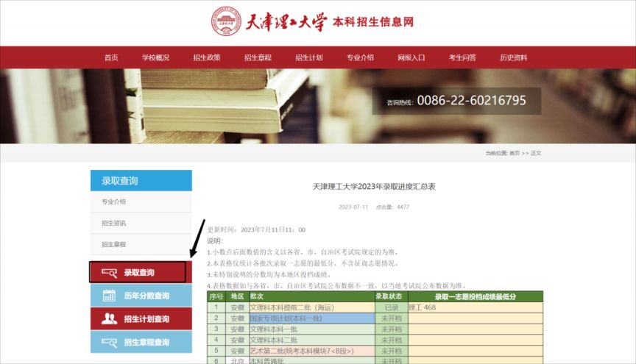Click the 地区 table header

237,296
